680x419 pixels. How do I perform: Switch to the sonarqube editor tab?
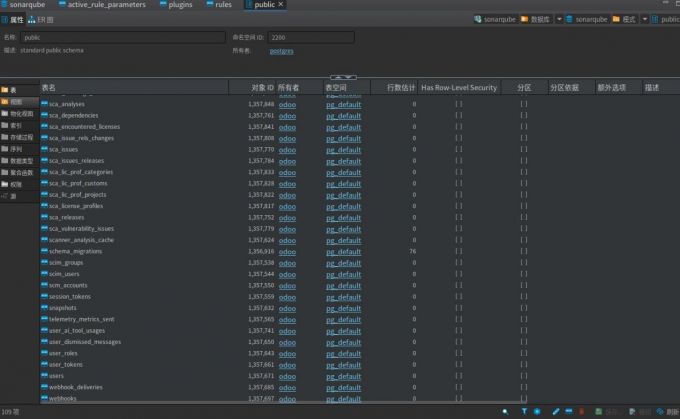tap(23, 4)
